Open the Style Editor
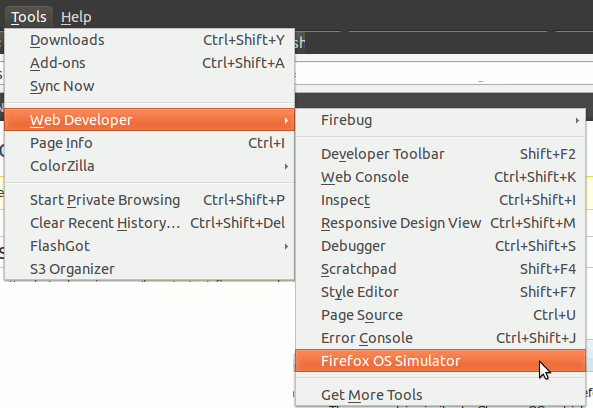 tap(441, 292)
